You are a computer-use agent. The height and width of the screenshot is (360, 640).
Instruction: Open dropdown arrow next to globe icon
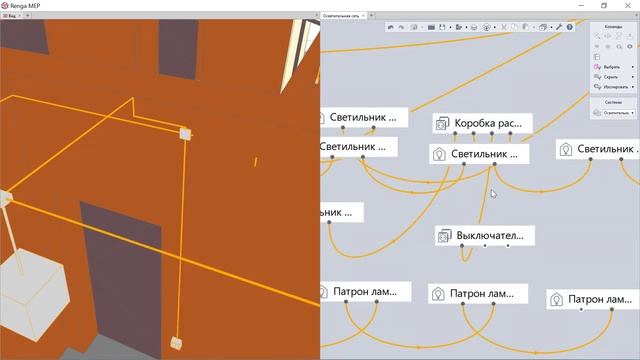[495, 27]
